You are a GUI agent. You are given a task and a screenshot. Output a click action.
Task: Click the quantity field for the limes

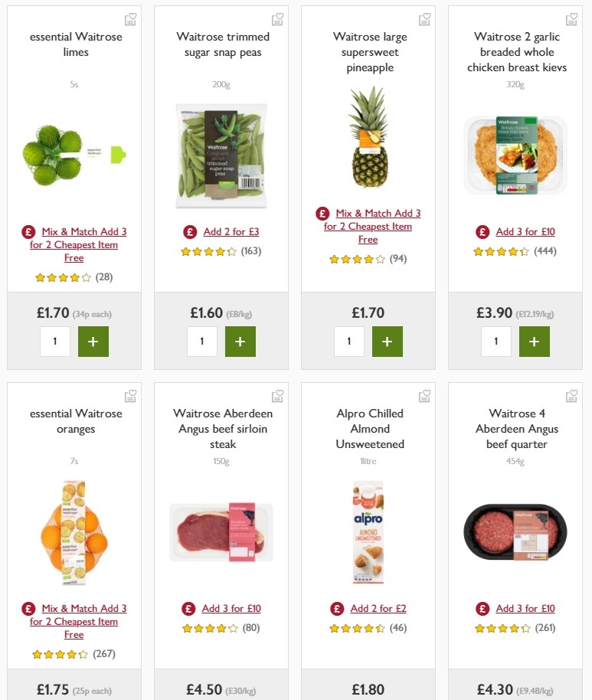click(55, 342)
